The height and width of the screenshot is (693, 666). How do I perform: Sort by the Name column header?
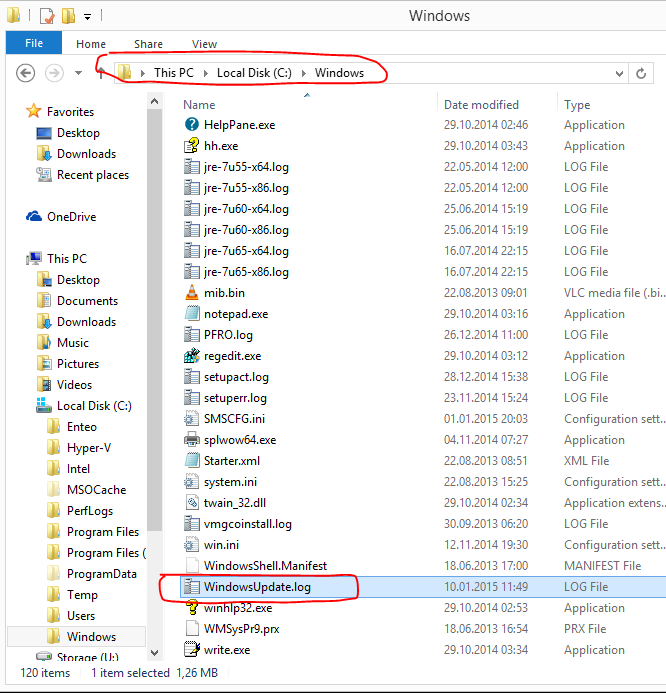[199, 105]
